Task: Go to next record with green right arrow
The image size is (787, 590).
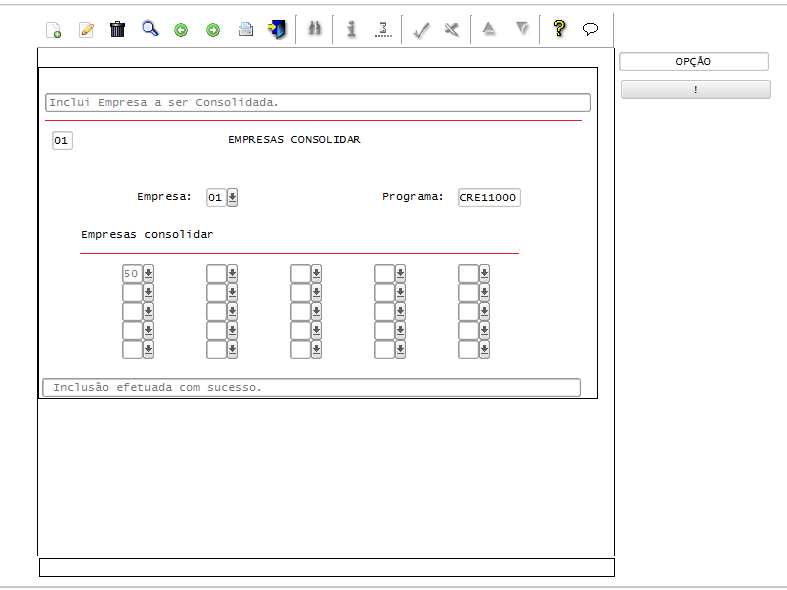Action: click(x=213, y=30)
